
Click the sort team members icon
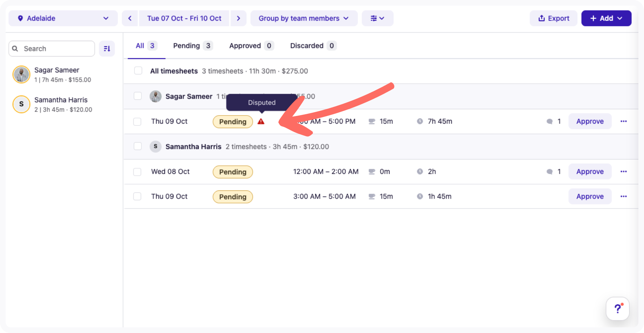[107, 49]
